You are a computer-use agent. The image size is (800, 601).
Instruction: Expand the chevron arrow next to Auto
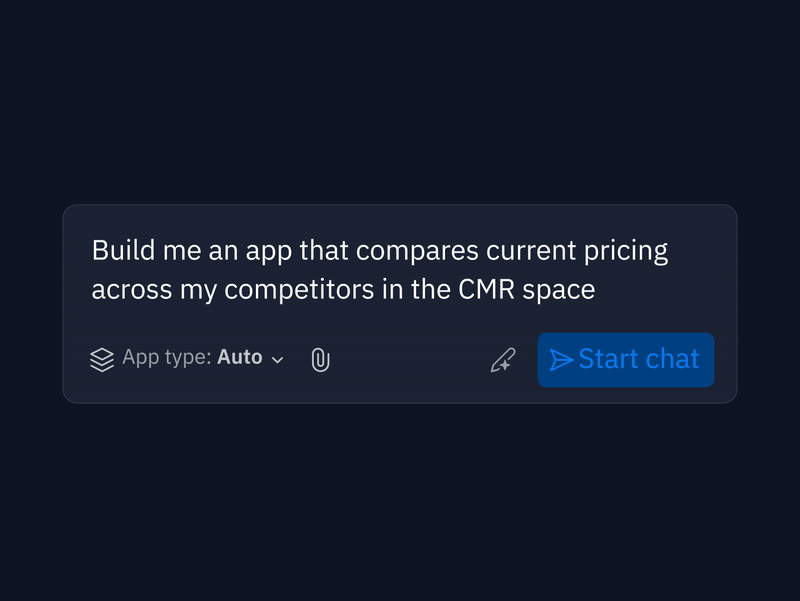pos(278,360)
